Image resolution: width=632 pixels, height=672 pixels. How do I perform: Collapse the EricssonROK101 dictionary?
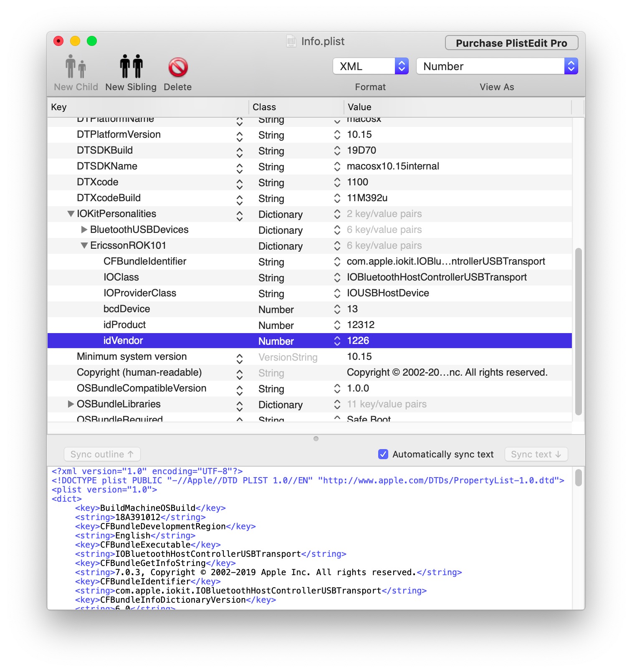pos(84,245)
